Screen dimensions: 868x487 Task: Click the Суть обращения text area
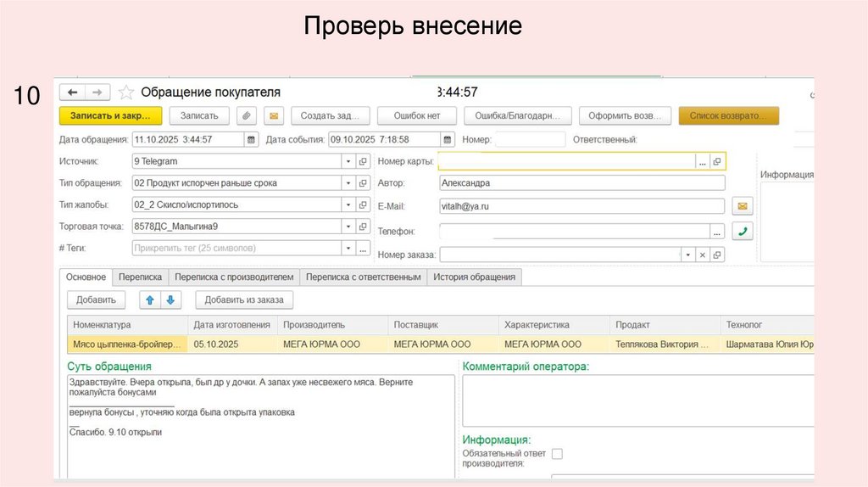(261, 426)
